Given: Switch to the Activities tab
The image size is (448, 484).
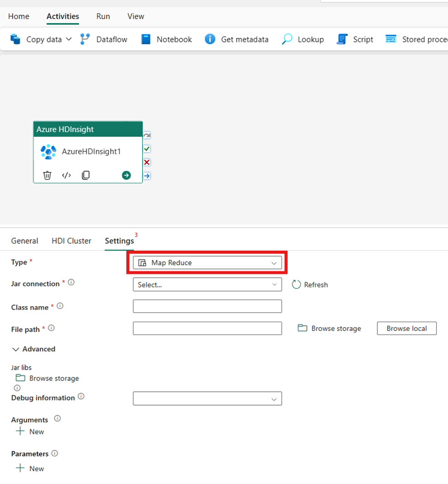Looking at the screenshot, I should tap(63, 16).
